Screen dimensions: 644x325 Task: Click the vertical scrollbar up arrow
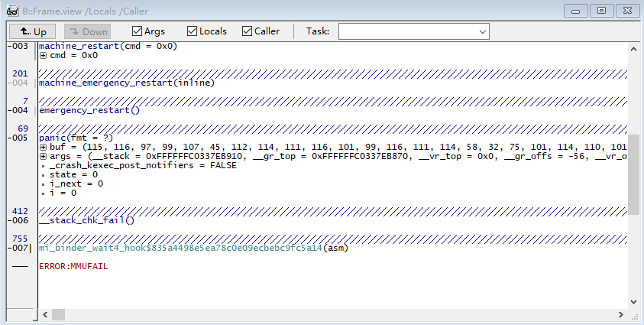(634, 47)
